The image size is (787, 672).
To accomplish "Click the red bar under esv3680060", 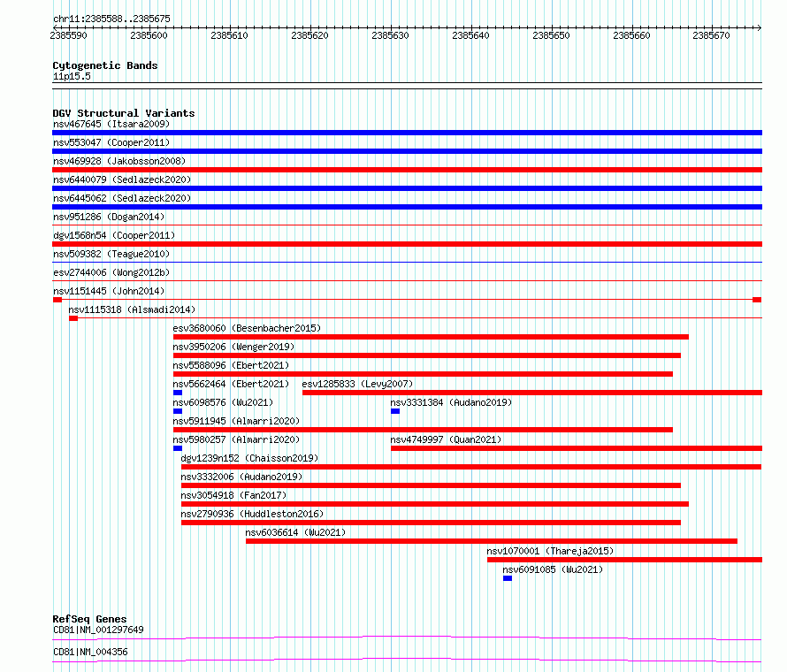I will point(431,337).
